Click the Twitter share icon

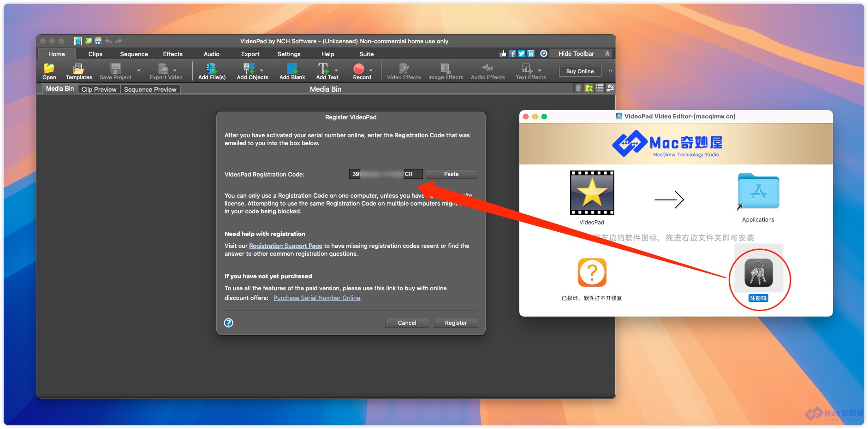(522, 54)
